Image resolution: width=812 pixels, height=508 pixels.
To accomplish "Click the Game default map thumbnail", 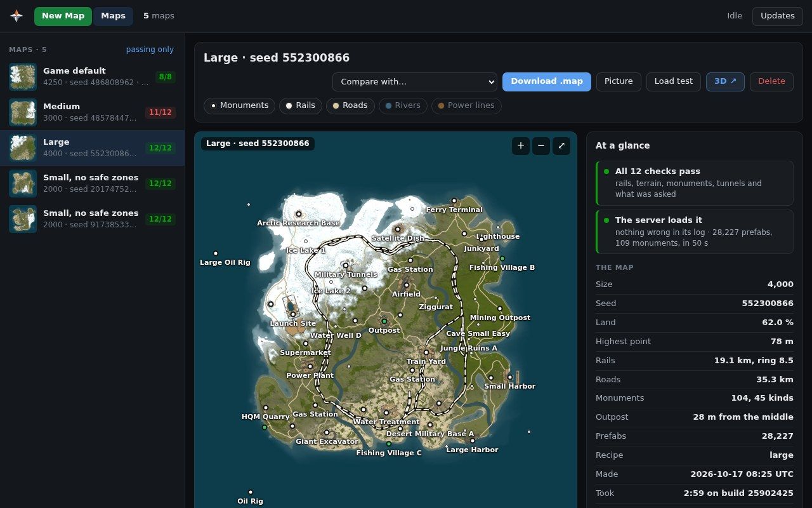I will (23, 77).
